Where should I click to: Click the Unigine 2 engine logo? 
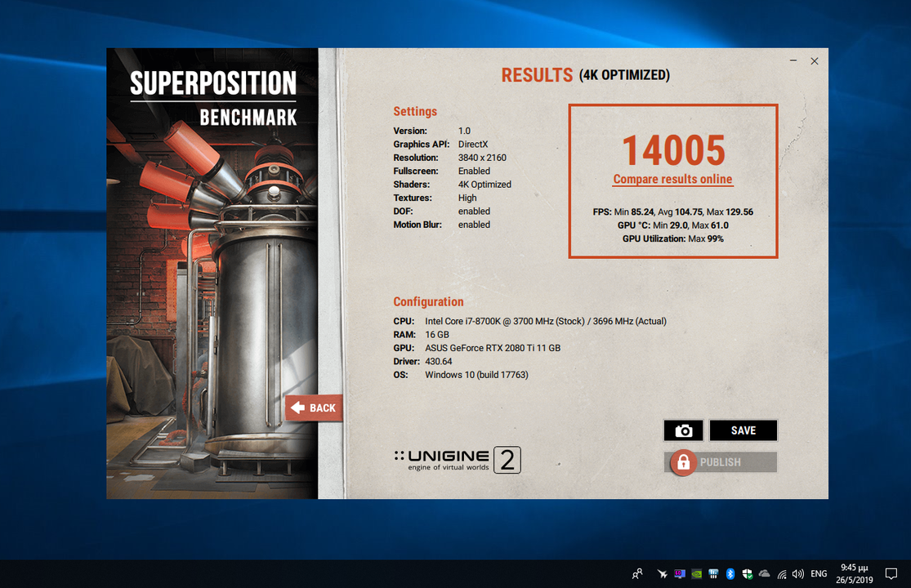[x=458, y=460]
